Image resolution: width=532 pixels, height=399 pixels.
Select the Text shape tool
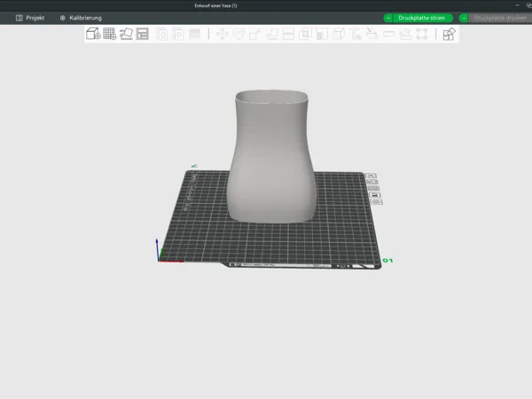(356, 34)
